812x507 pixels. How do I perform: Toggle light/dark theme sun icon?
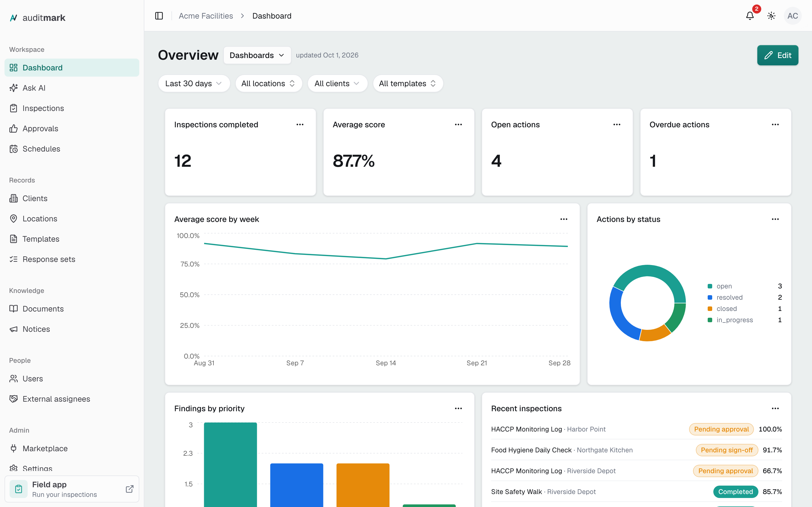pyautogui.click(x=771, y=16)
